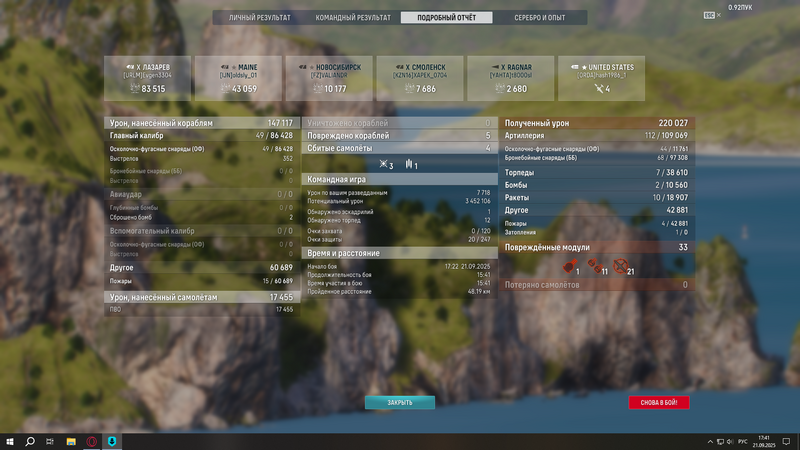Click the Ракеты row
This screenshot has width=800, height=450.
coord(597,197)
